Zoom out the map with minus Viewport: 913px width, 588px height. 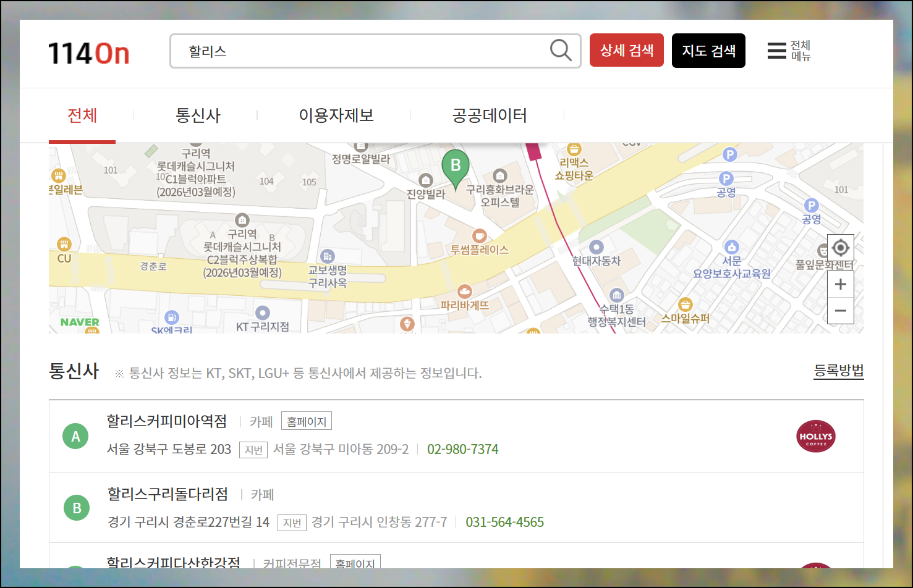click(x=840, y=311)
